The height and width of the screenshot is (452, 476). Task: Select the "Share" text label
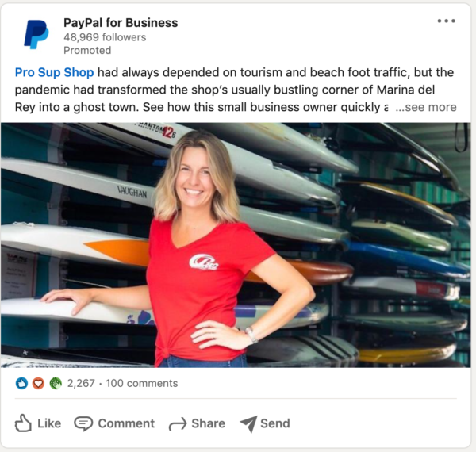pyautogui.click(x=208, y=423)
